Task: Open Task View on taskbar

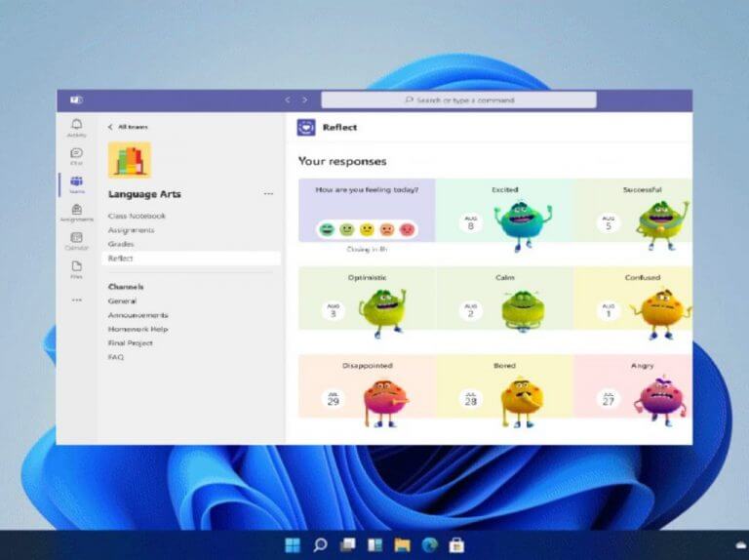Action: [347, 545]
